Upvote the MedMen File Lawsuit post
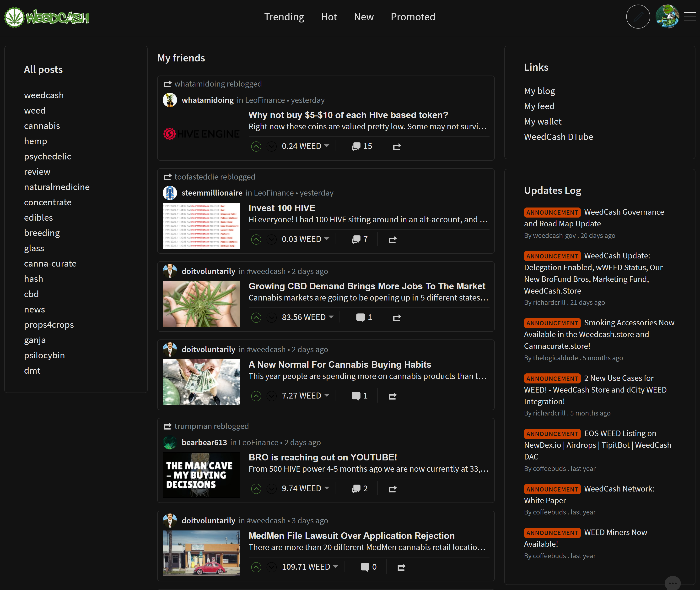 tap(256, 567)
